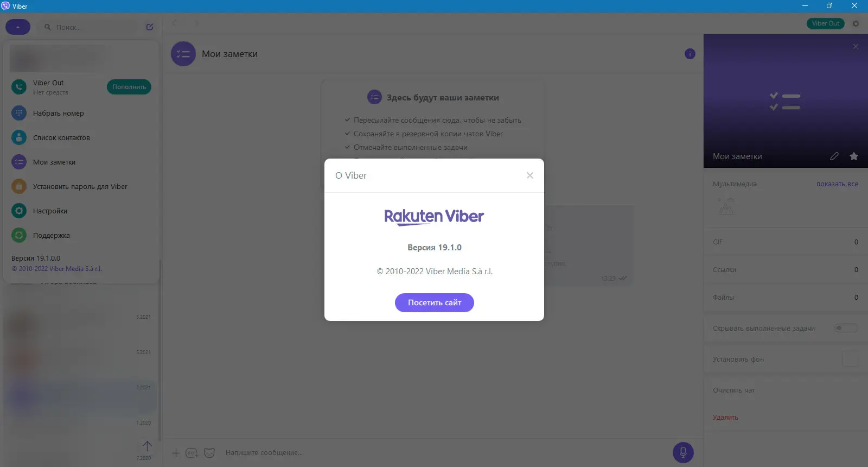
Task: Click the set background swatch box
Action: [850, 359]
